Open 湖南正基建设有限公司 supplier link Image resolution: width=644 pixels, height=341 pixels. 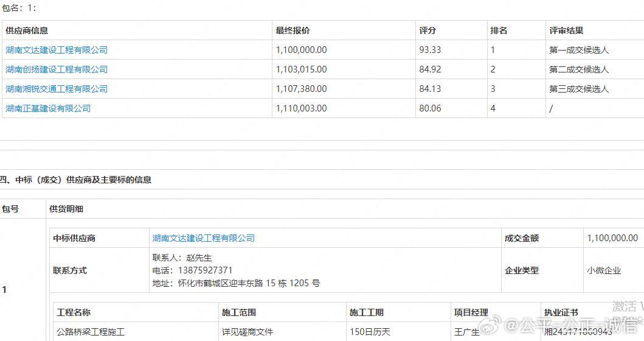pos(48,108)
